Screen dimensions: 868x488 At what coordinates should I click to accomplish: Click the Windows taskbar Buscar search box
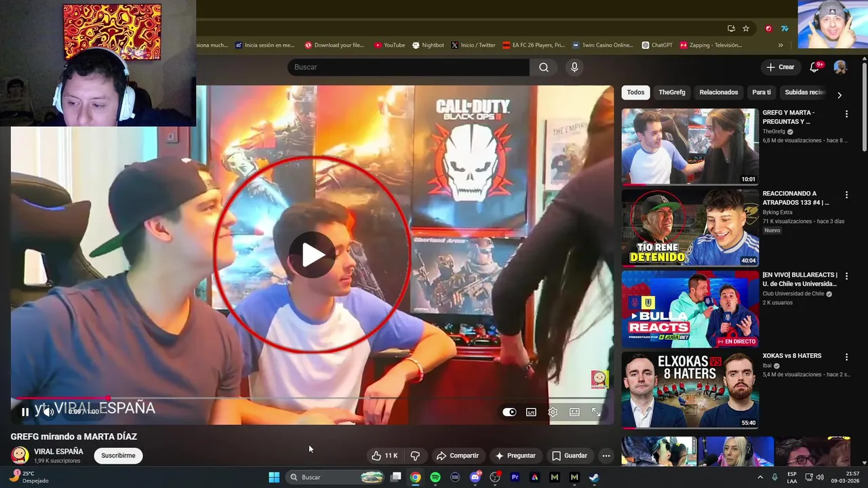pyautogui.click(x=336, y=477)
